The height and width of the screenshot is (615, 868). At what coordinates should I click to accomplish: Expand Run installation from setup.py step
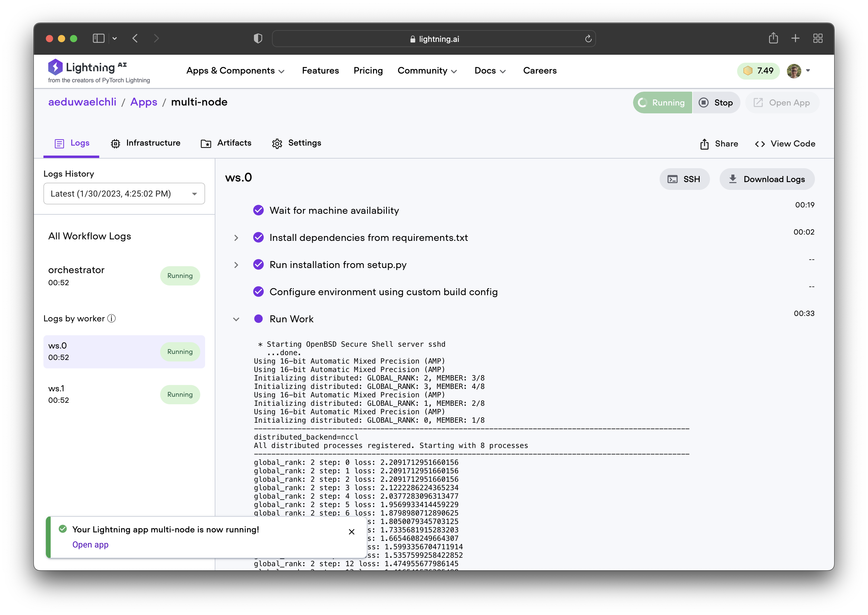[x=236, y=265]
